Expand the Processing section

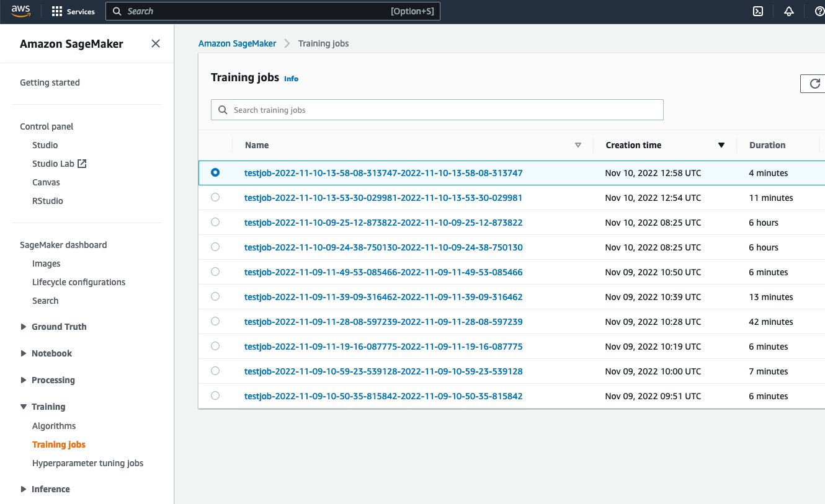click(24, 380)
